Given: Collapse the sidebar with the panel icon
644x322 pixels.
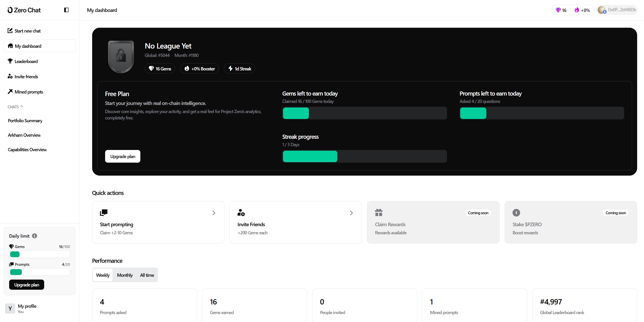Looking at the screenshot, I should coord(66,10).
